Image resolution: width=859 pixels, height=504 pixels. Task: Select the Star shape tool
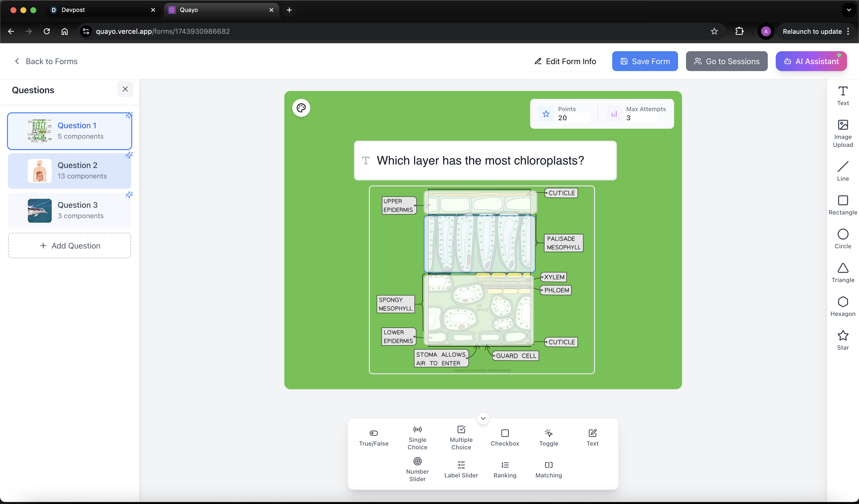(842, 340)
